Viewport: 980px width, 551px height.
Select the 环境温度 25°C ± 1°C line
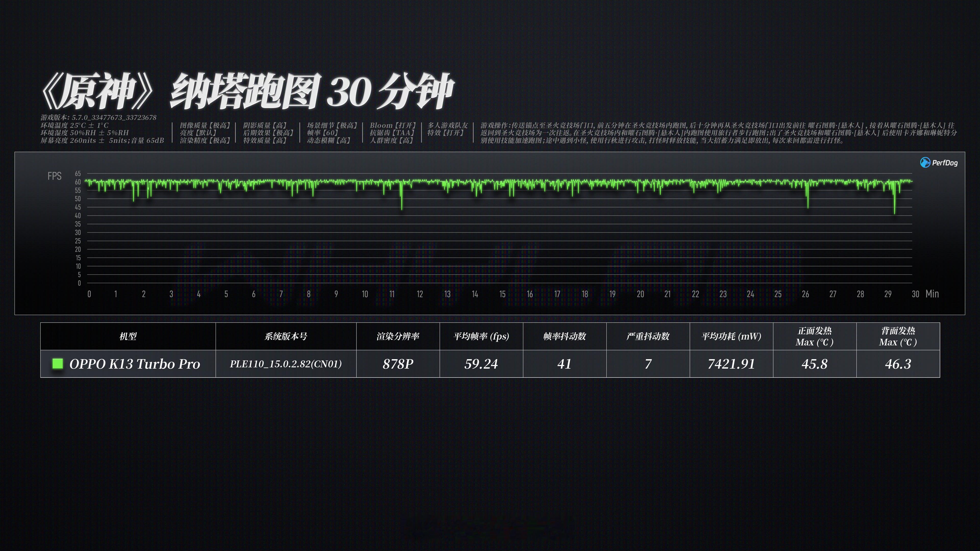coord(75,125)
